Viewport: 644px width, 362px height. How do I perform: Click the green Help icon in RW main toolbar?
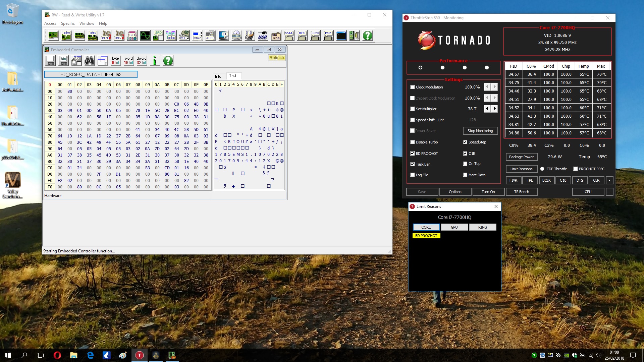(x=368, y=35)
